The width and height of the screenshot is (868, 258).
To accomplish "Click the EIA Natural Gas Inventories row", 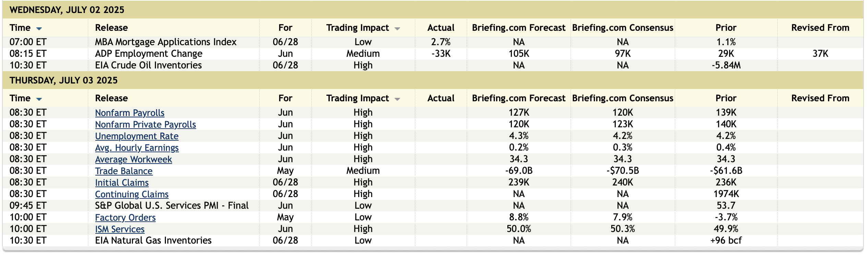I will [153, 241].
